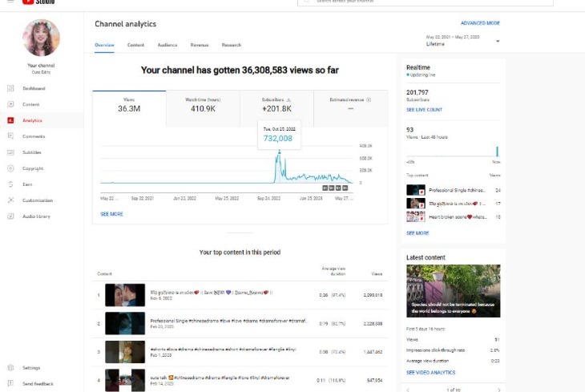Select the Analytics sidebar icon

coord(10,120)
